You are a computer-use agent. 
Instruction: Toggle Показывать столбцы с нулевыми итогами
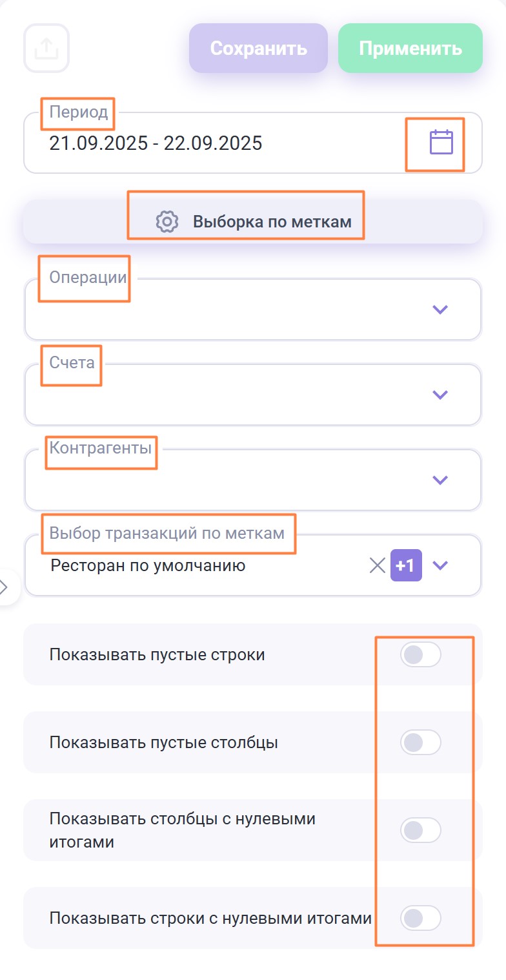pyautogui.click(x=420, y=830)
